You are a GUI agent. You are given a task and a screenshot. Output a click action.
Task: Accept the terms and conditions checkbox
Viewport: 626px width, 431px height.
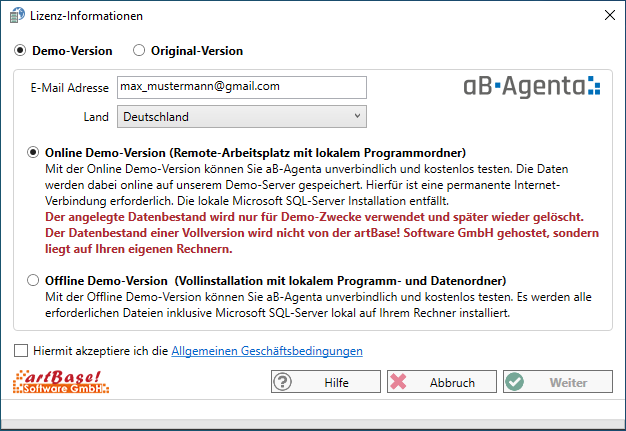[21, 351]
